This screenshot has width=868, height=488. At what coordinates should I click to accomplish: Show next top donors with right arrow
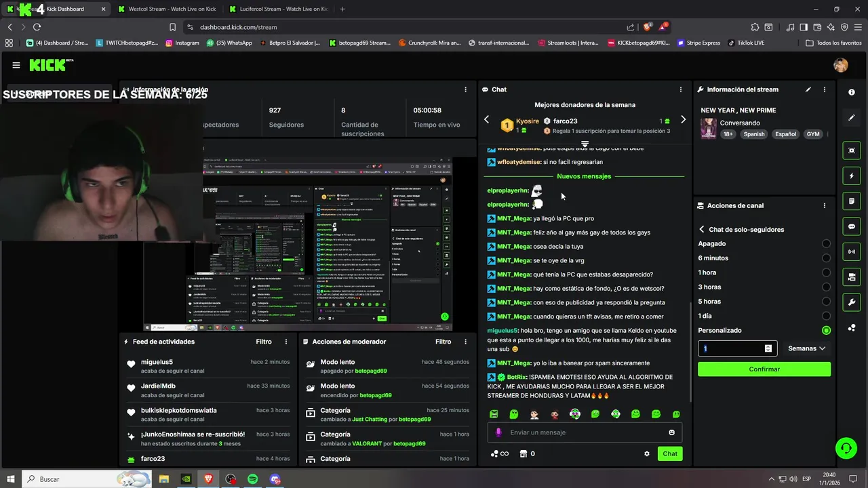[683, 120]
